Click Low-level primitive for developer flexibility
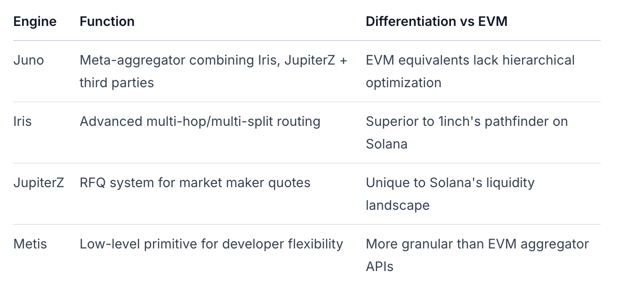Screen dimensions: 644x297 click(x=211, y=244)
